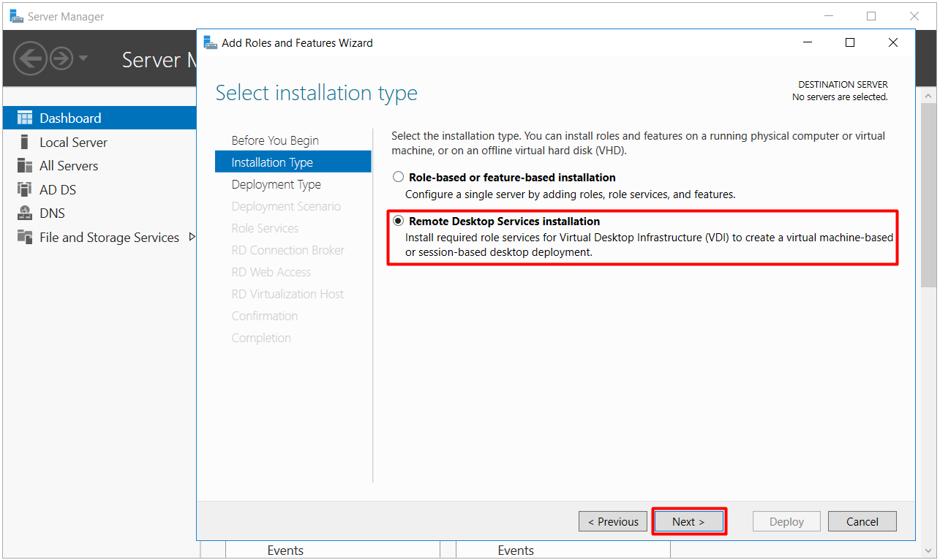The image size is (940, 560).
Task: Click the RD Connection Broker step
Action: tap(287, 250)
